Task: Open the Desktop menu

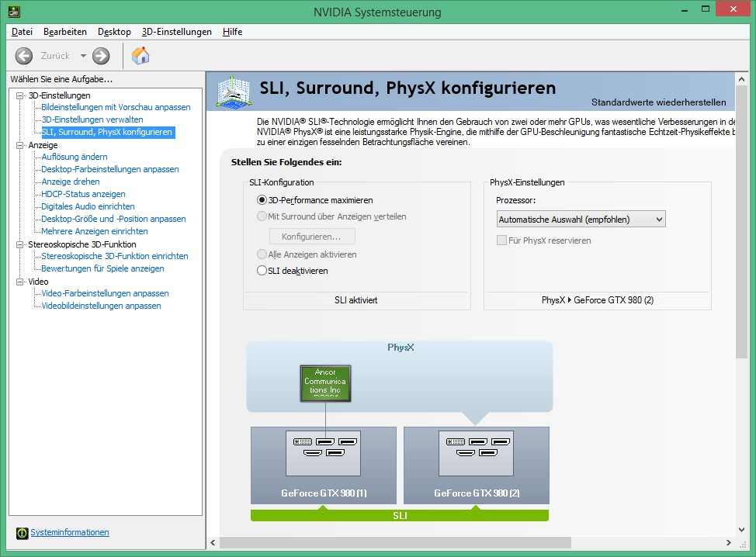Action: point(114,32)
